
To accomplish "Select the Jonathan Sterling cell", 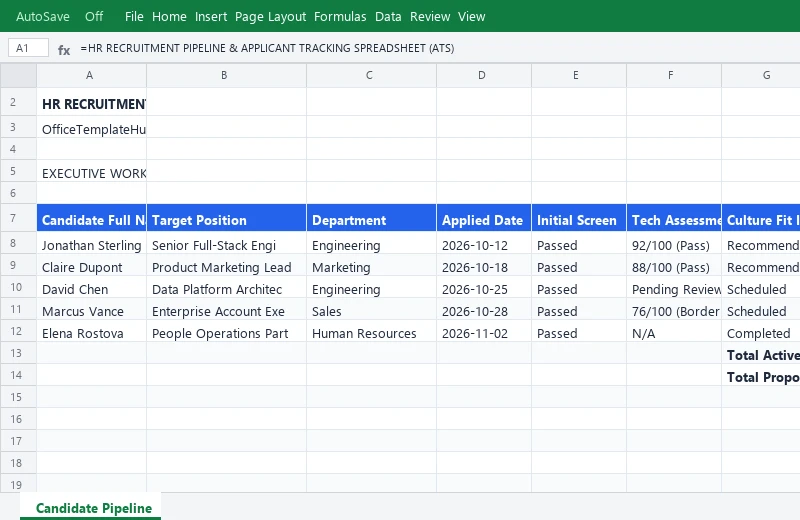I will point(91,243).
